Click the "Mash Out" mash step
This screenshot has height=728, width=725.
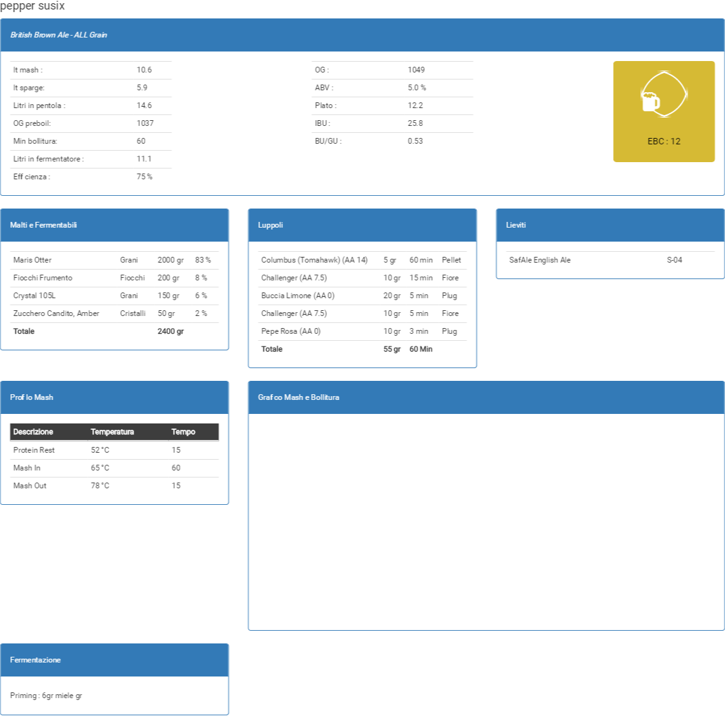[x=30, y=486]
